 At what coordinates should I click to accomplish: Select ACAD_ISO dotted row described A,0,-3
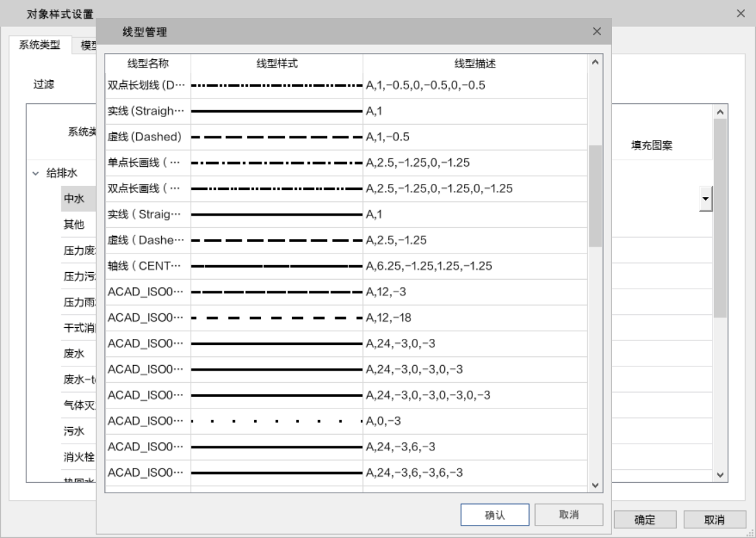pyautogui.click(x=346, y=421)
